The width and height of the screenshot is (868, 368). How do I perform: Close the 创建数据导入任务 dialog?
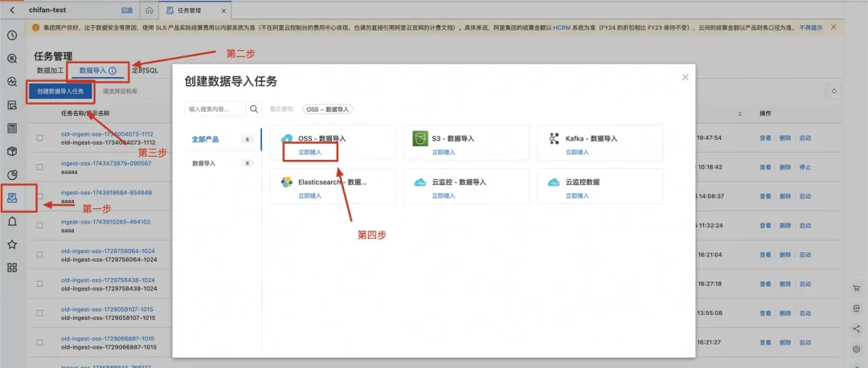tap(686, 77)
